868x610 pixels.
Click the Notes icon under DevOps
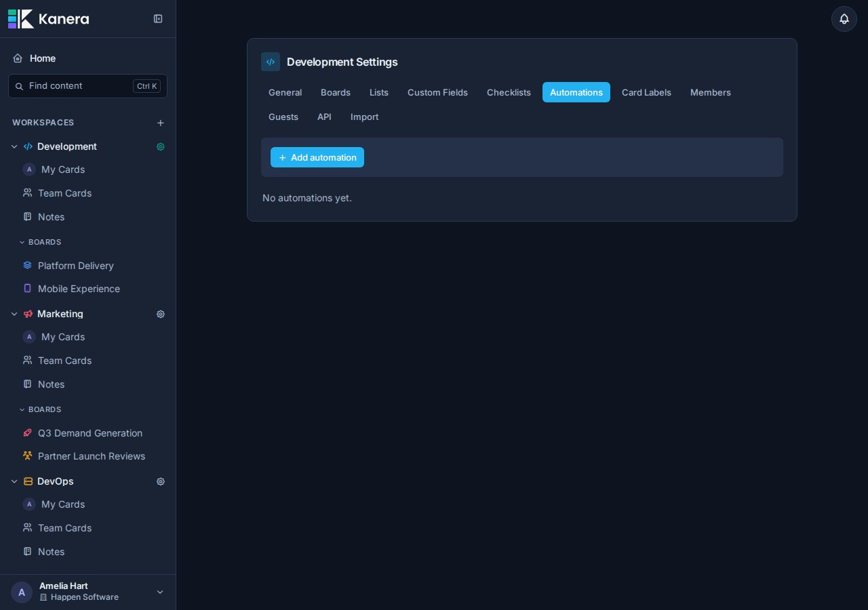coord(27,552)
